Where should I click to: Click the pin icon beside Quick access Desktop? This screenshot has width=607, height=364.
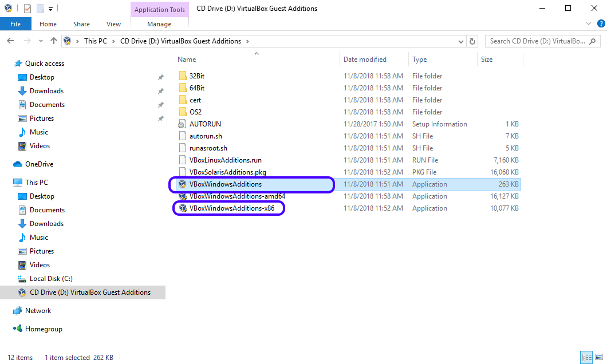coord(160,77)
